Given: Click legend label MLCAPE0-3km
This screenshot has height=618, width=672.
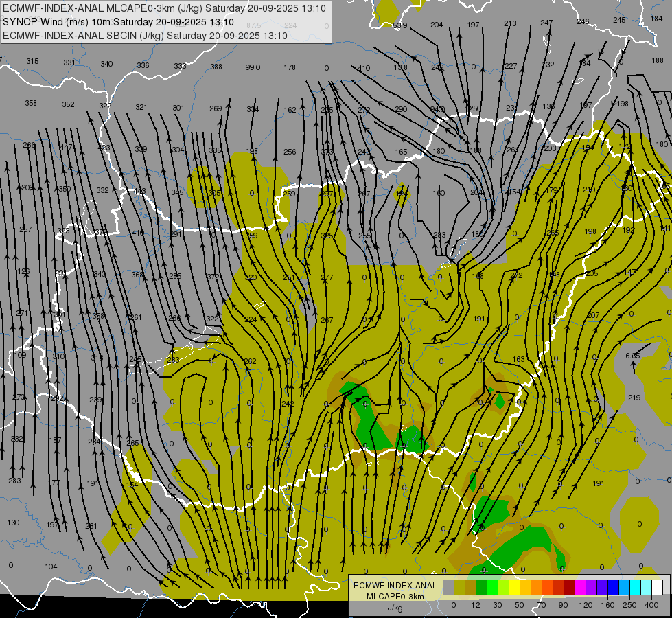Looking at the screenshot, I should (395, 597).
